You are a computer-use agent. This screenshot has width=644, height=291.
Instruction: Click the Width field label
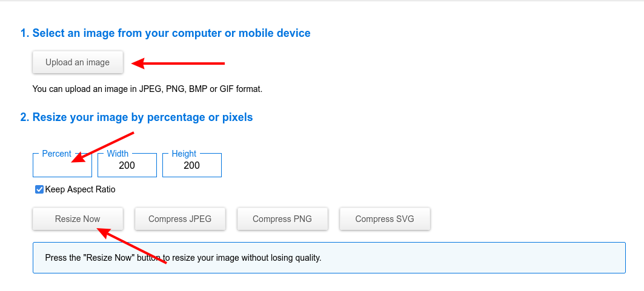118,154
